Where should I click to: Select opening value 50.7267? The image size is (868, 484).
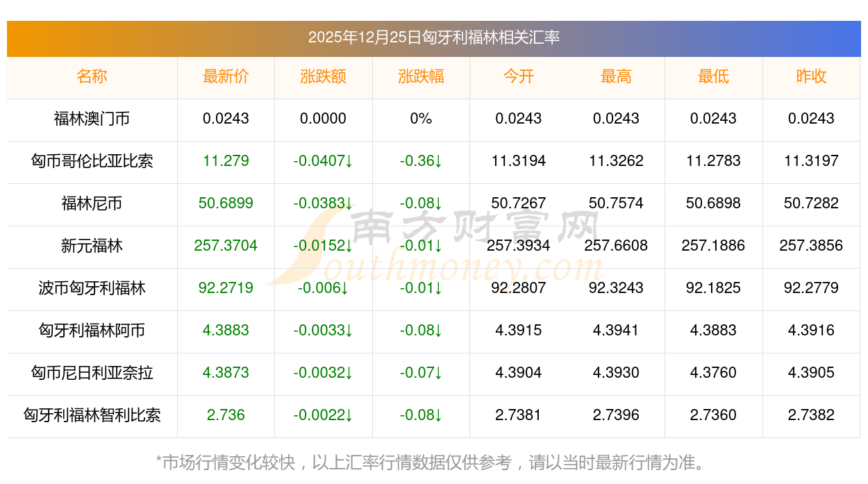point(519,203)
